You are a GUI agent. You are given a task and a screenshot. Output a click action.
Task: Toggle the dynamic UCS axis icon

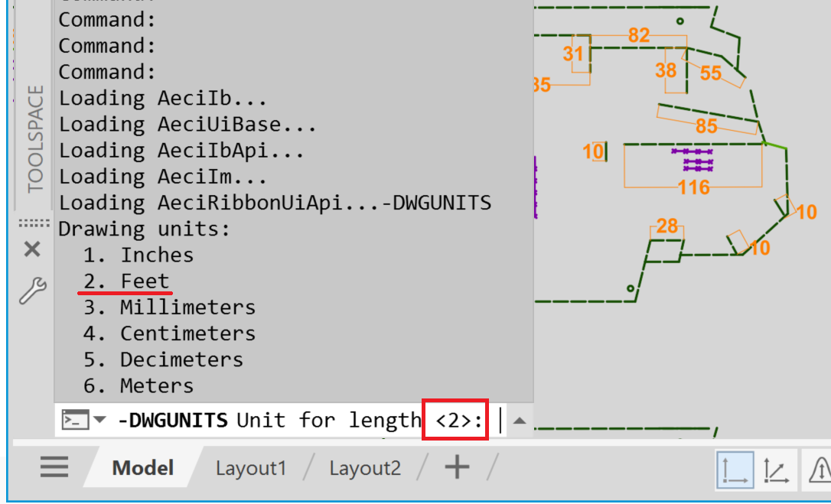[777, 470]
